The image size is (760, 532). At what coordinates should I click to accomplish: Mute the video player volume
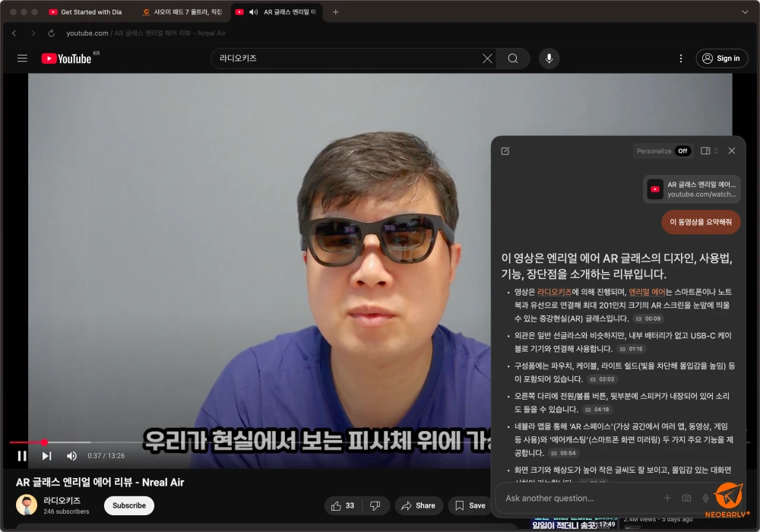(x=71, y=456)
